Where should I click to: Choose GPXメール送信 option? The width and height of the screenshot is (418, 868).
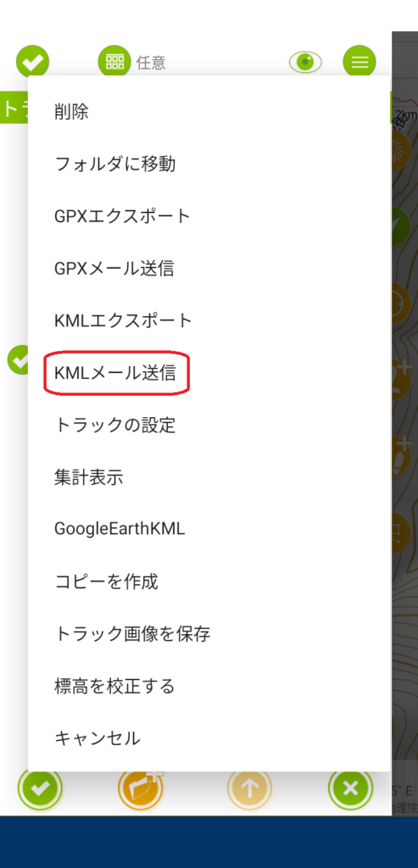209,269
